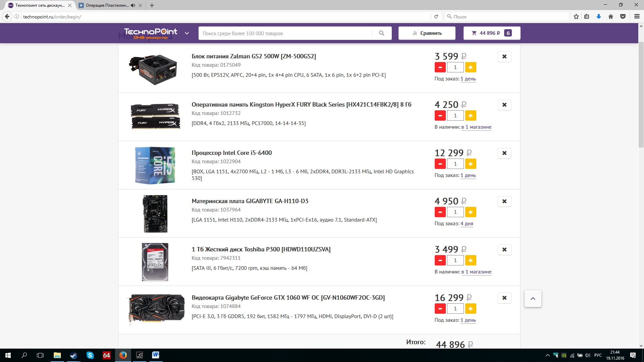Increase quantity of GTX 1060 video card
This screenshot has width=644, height=362.
(x=471, y=309)
